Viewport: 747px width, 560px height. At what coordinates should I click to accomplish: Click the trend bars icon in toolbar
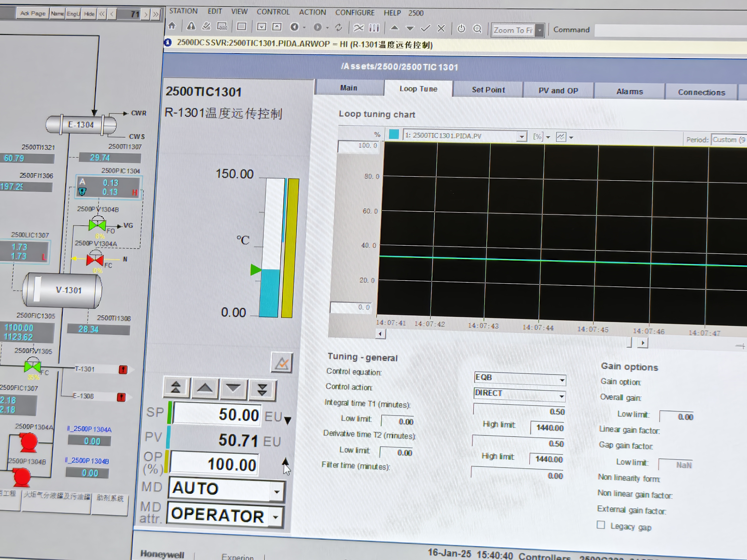click(374, 28)
